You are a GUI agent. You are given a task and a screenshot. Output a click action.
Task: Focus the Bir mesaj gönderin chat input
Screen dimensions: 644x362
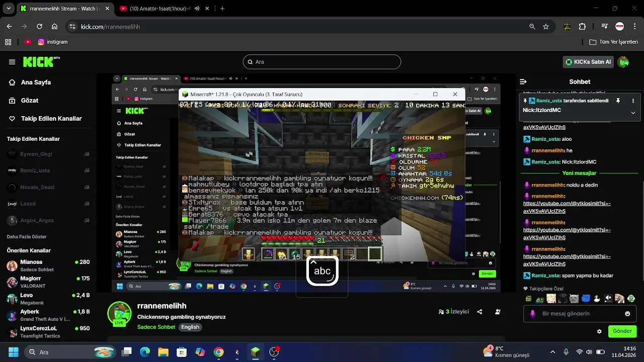coord(580,314)
